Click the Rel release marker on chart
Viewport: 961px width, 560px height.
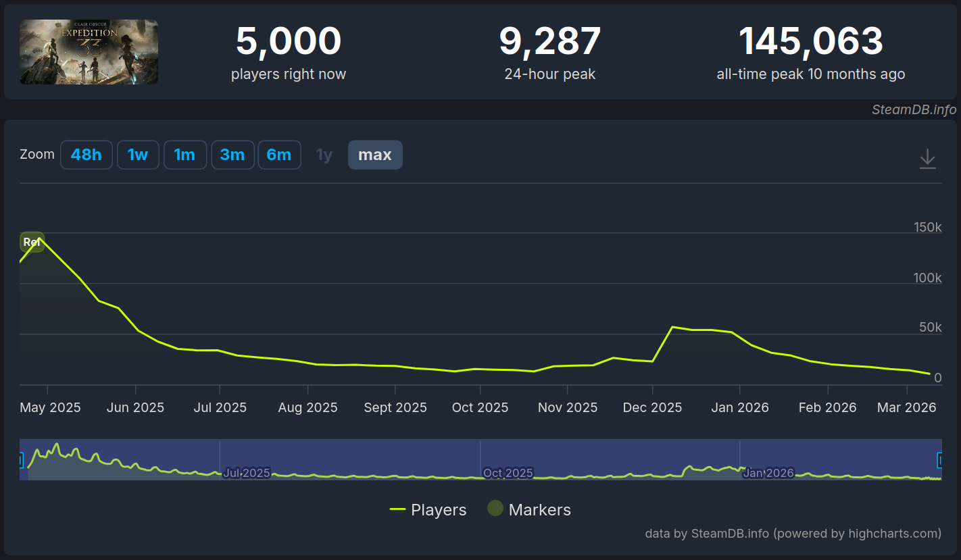[x=32, y=242]
